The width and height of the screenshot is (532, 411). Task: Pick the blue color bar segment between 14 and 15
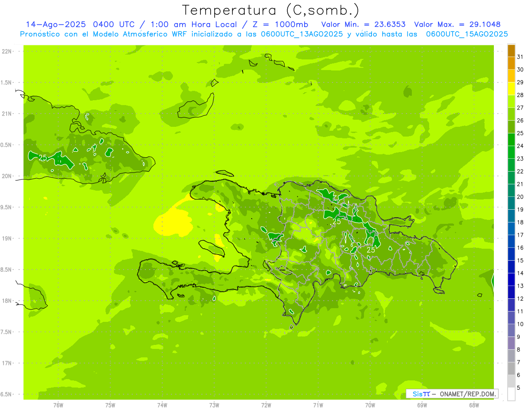[511, 267]
